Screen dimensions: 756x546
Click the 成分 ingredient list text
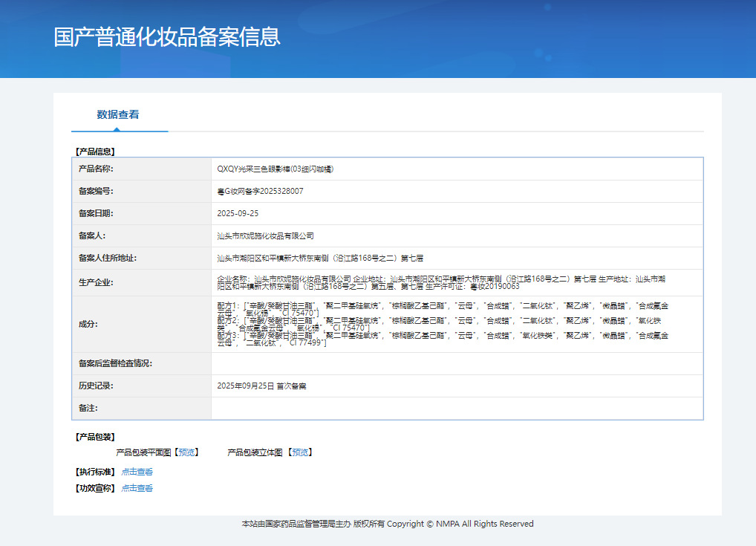pos(443,324)
